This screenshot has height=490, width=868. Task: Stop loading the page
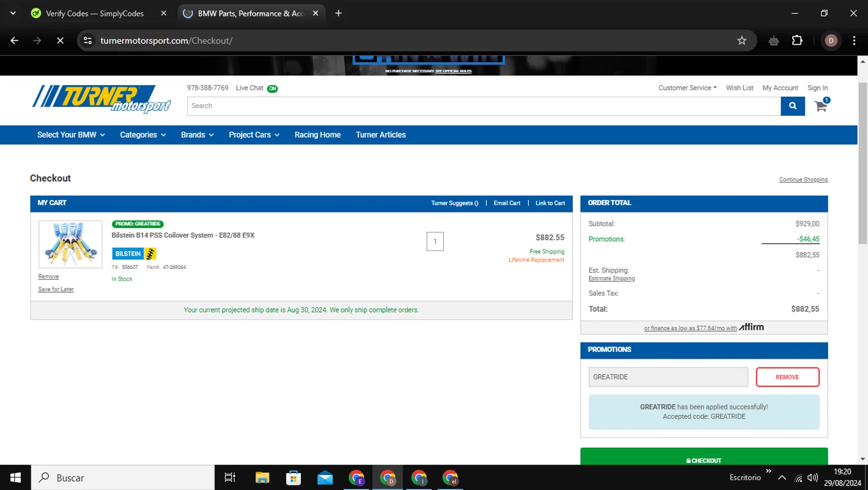pos(60,40)
